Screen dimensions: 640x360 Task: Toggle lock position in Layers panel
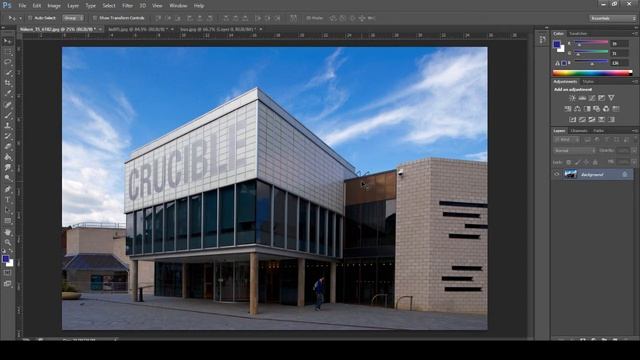tap(586, 162)
